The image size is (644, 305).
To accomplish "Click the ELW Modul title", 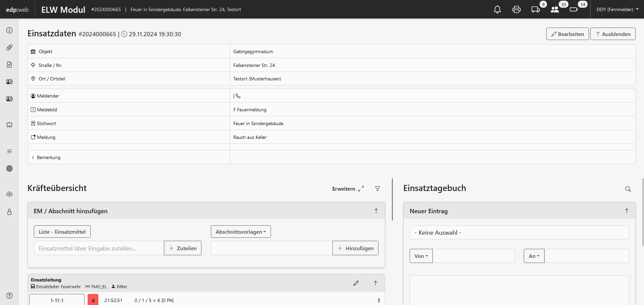I will point(63,9).
